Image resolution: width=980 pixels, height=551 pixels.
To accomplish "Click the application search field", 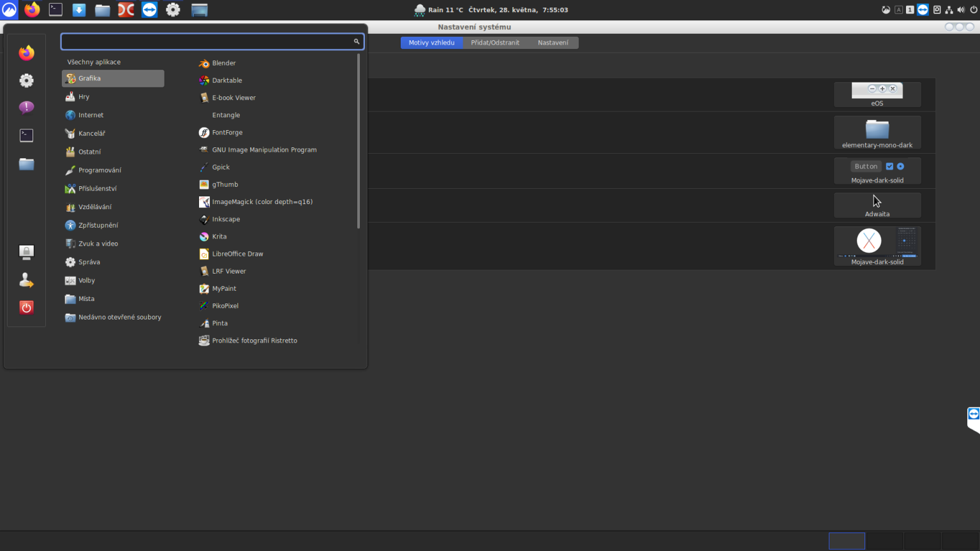I will [212, 41].
